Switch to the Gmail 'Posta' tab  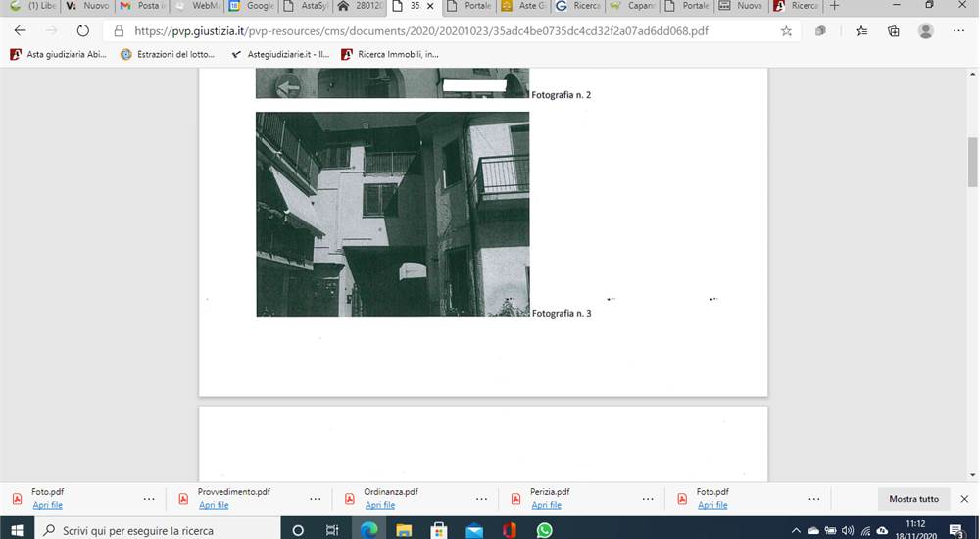tap(143, 6)
